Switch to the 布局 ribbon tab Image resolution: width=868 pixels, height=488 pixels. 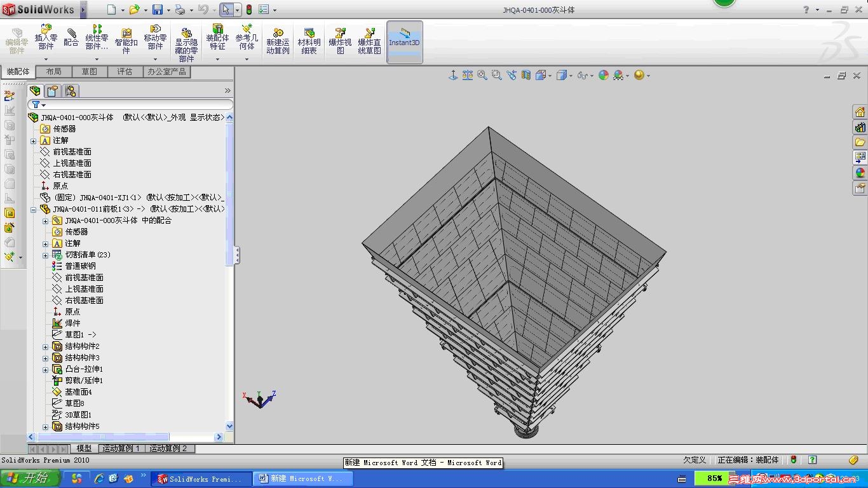click(x=54, y=72)
